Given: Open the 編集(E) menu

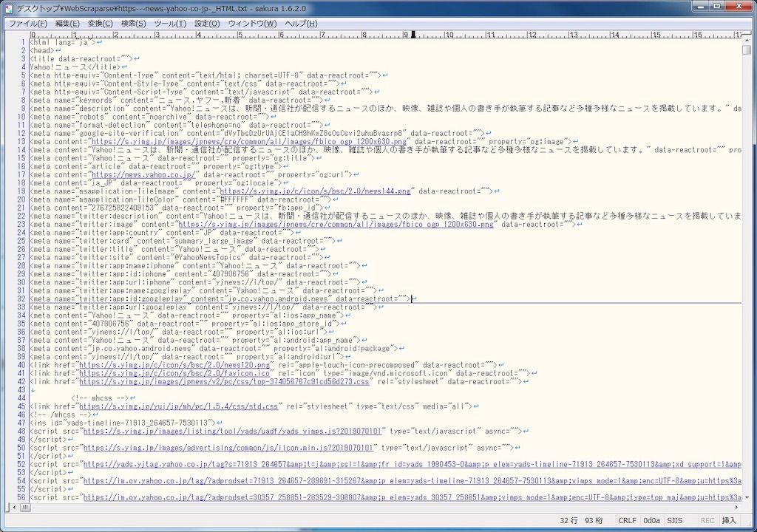Looking at the screenshot, I should (67, 23).
